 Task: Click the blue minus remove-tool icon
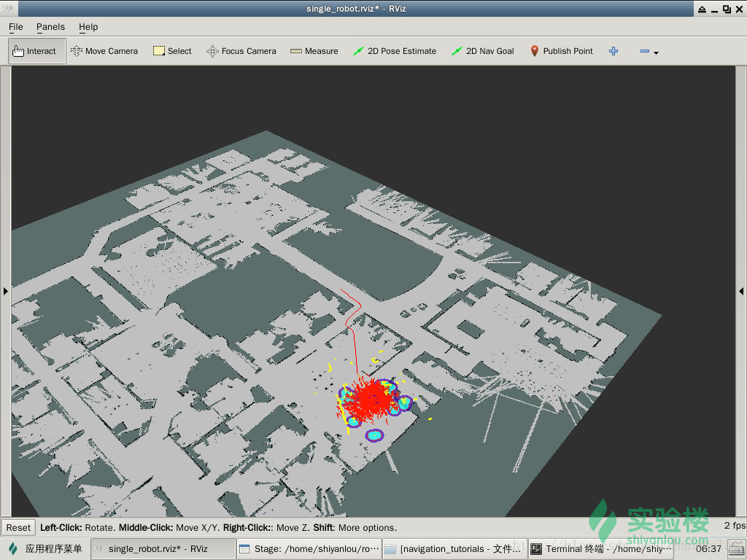(645, 51)
